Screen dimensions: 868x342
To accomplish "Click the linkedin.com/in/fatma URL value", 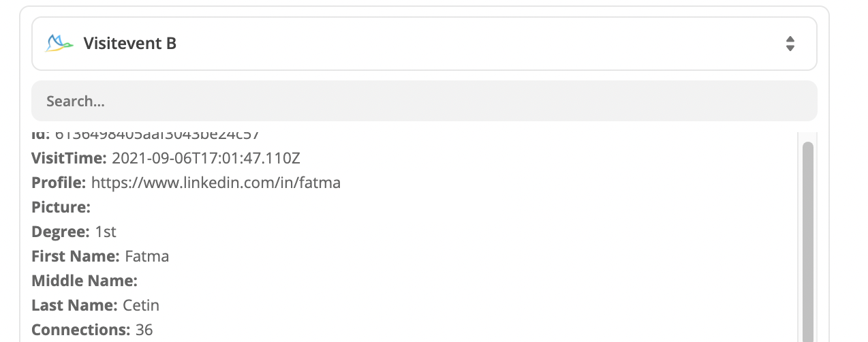I will (215, 183).
